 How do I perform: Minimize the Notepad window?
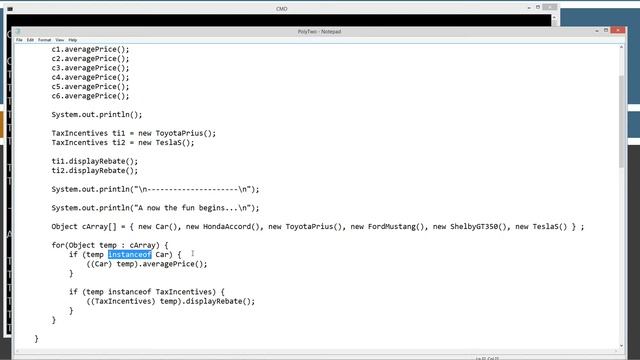(597, 31)
